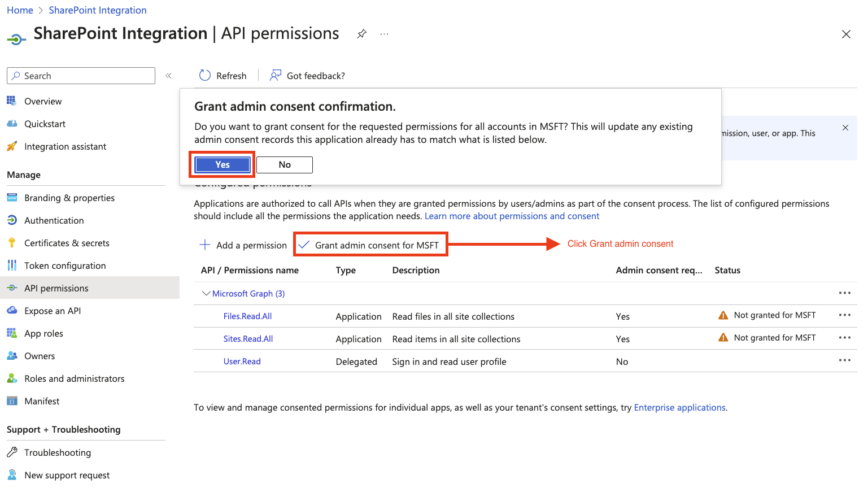
Task: Open Quickstart in the sidebar
Action: click(45, 124)
